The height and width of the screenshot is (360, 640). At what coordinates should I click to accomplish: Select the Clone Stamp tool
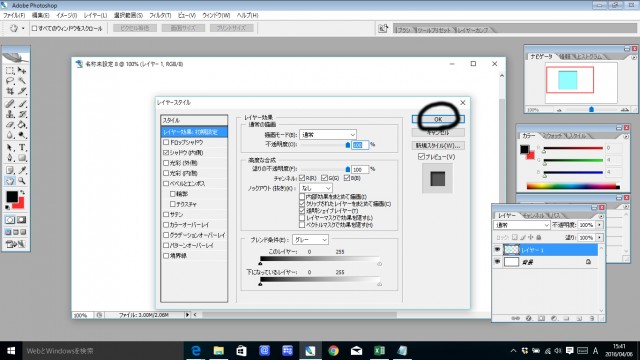[10, 114]
